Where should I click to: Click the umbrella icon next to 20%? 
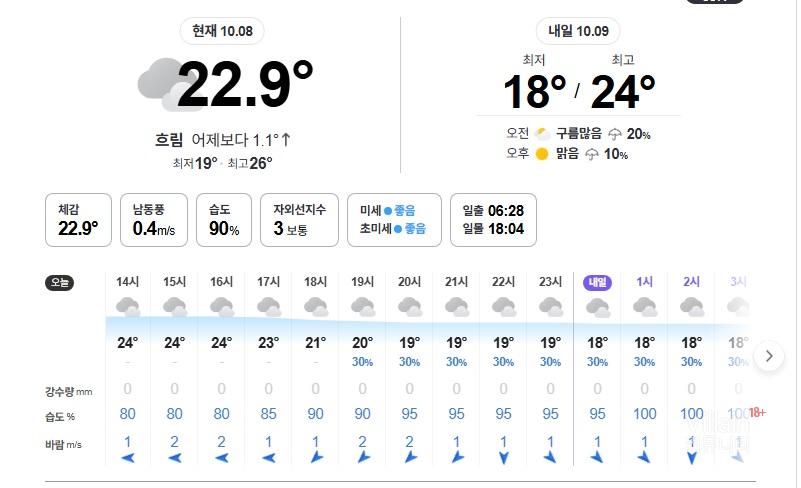[x=615, y=134]
